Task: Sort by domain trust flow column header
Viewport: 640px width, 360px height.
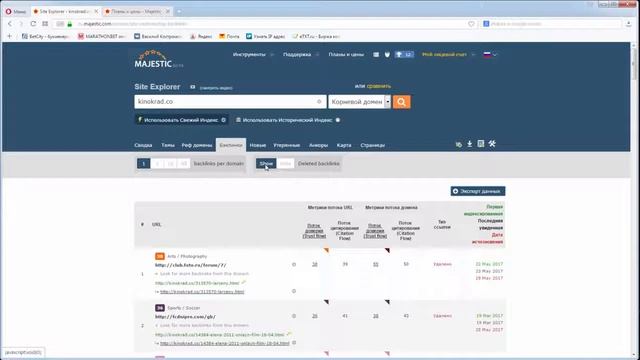Action: (x=375, y=231)
